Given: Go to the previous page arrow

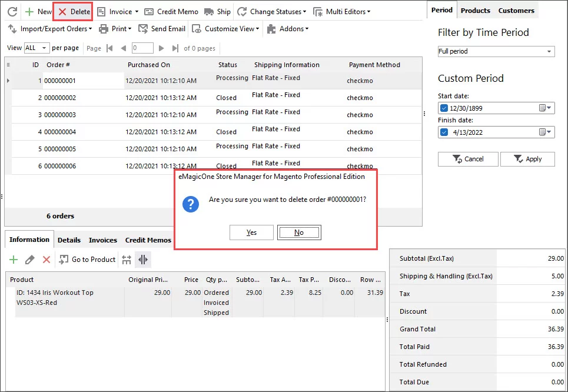Looking at the screenshot, I should (x=124, y=48).
